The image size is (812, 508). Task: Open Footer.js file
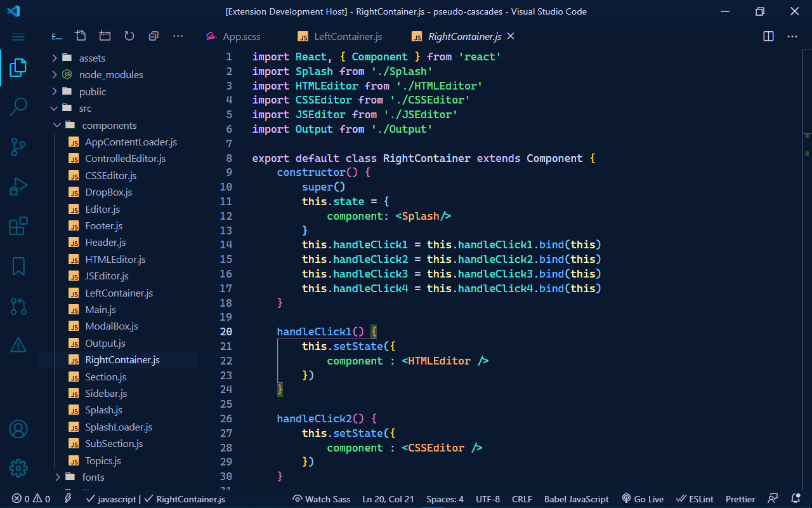coord(103,225)
